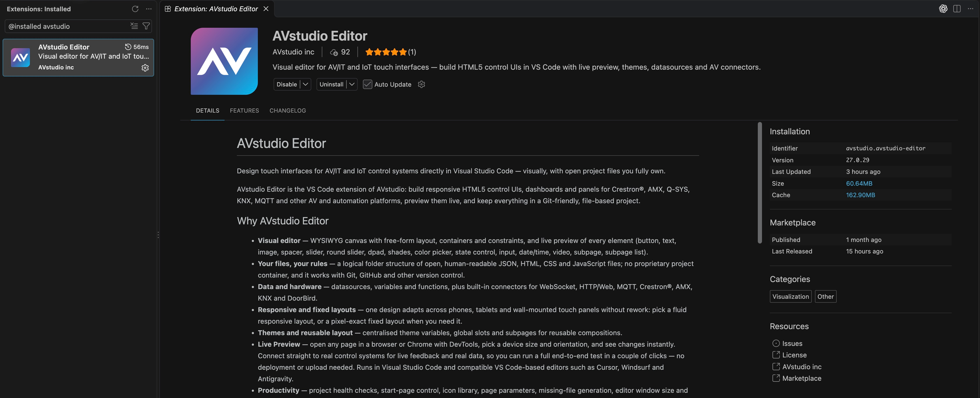980x398 pixels.
Task: Click the 56ms activation time indicator
Action: (x=137, y=47)
